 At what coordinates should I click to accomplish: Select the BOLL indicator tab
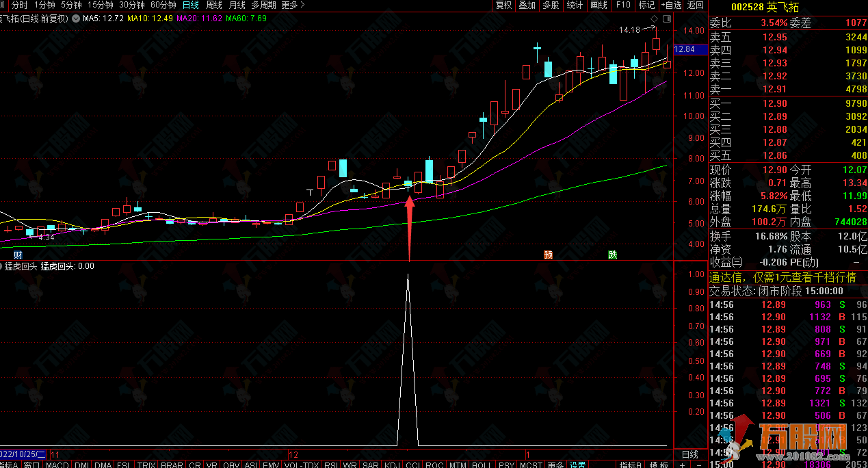tap(482, 465)
